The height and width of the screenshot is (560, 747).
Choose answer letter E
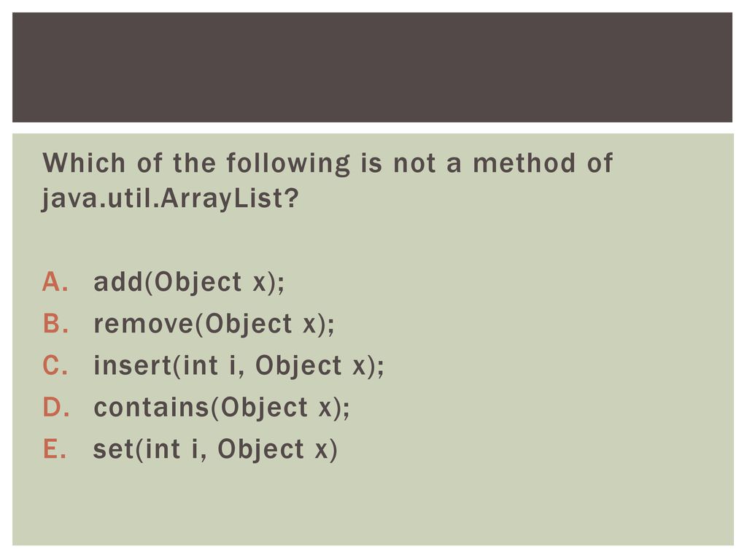pos(54,448)
